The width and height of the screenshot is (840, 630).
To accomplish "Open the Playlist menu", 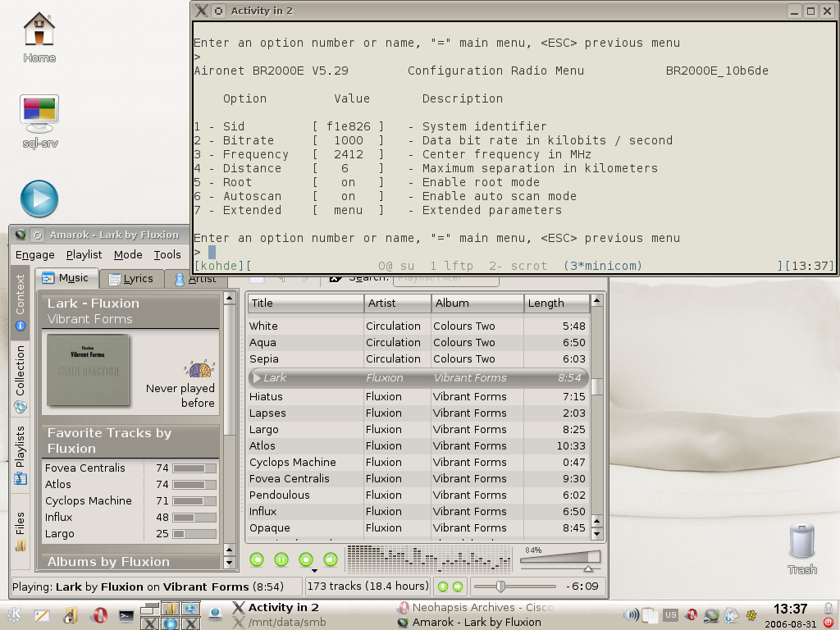I will pyautogui.click(x=84, y=255).
